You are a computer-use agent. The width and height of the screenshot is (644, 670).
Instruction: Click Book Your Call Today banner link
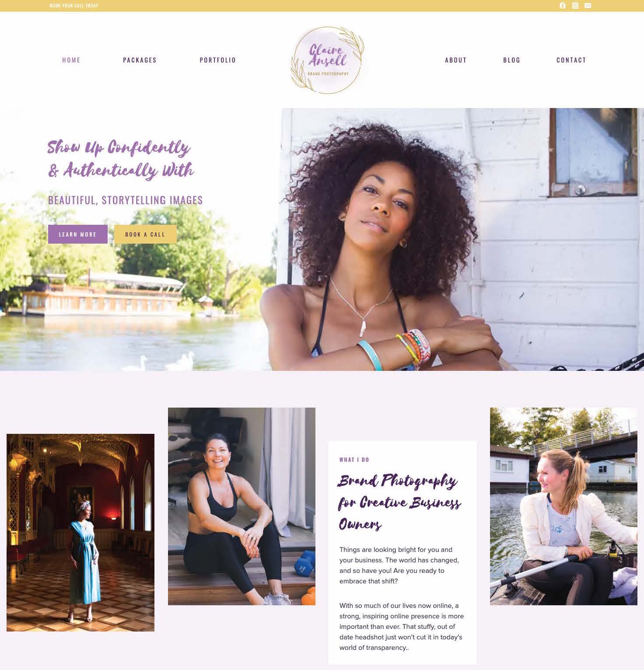pos(74,6)
